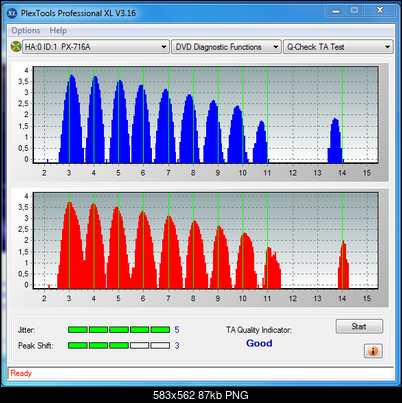This screenshot has width=402, height=403.
Task: Maximize the PlexTools window
Action: [354, 11]
